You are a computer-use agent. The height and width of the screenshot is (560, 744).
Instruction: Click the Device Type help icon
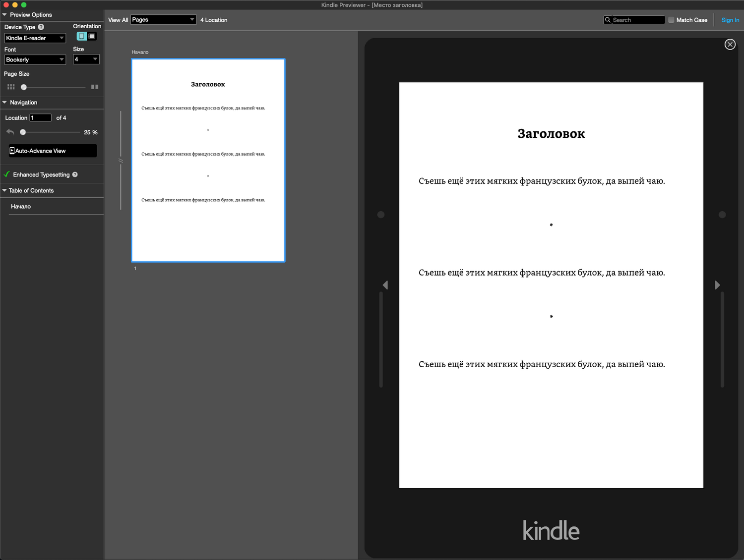41,27
